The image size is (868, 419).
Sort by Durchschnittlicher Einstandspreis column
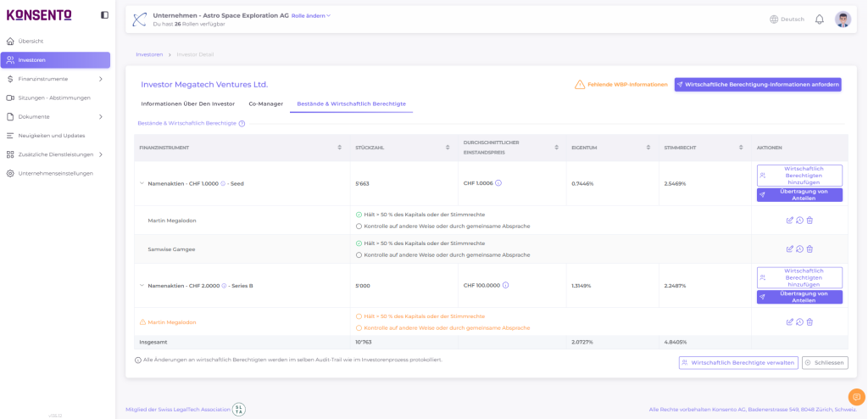click(556, 148)
